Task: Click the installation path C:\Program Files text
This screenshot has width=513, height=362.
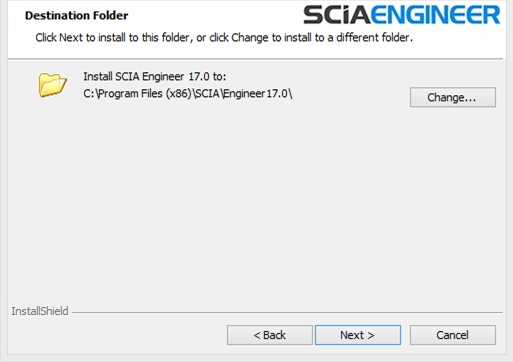Action: [188, 94]
